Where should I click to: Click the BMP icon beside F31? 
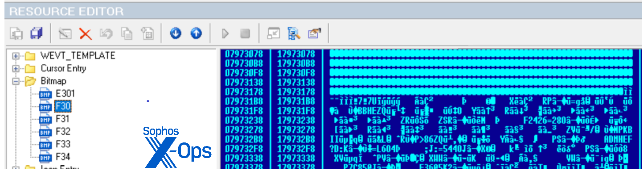46,119
